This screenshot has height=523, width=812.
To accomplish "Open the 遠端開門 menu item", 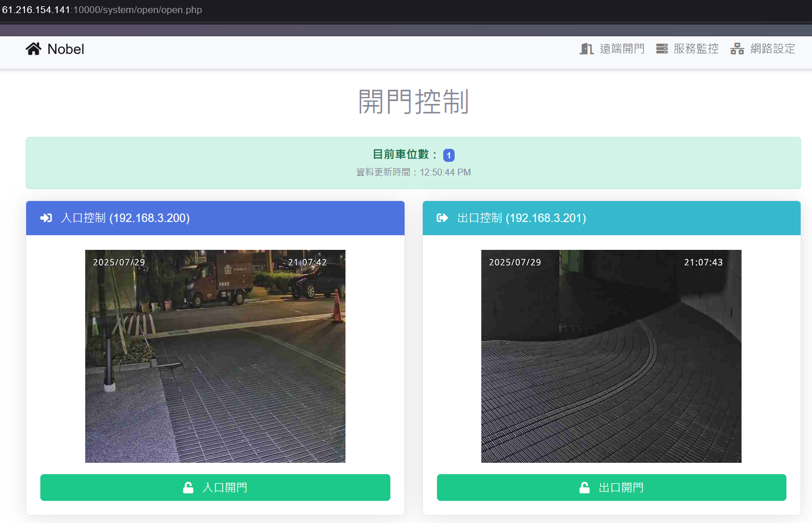I will point(612,49).
